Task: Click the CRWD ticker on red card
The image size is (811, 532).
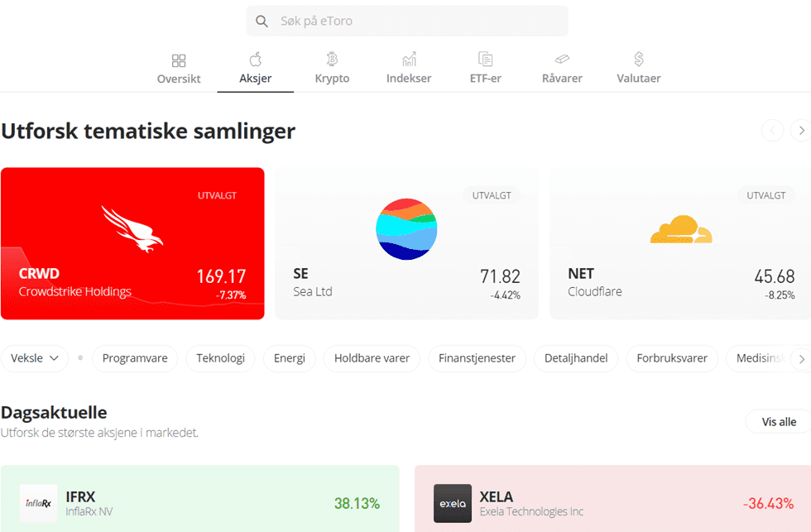Action: (x=39, y=274)
